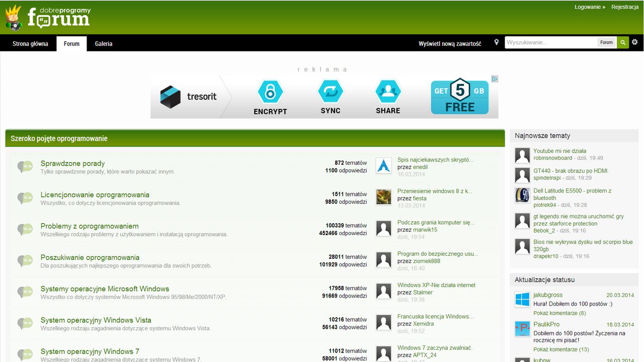Click jakubgross's Windows logo avatar
The height and width of the screenshot is (362, 644).
[522, 299]
